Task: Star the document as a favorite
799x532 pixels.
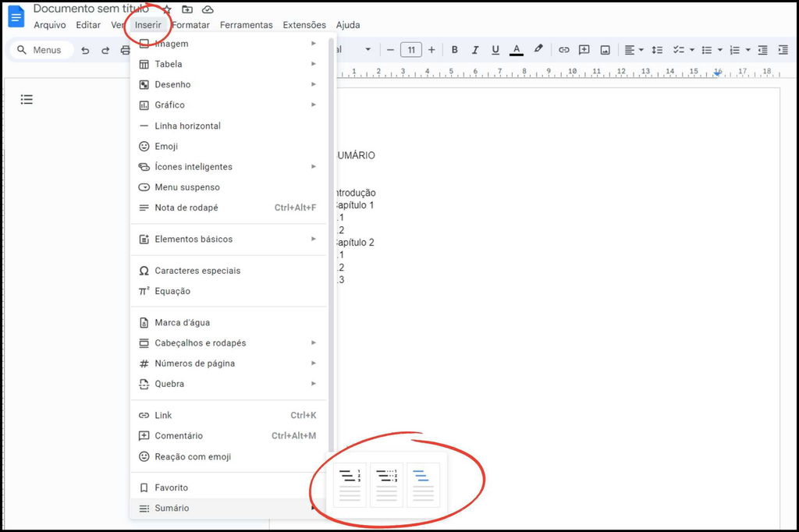Action: pos(165,9)
